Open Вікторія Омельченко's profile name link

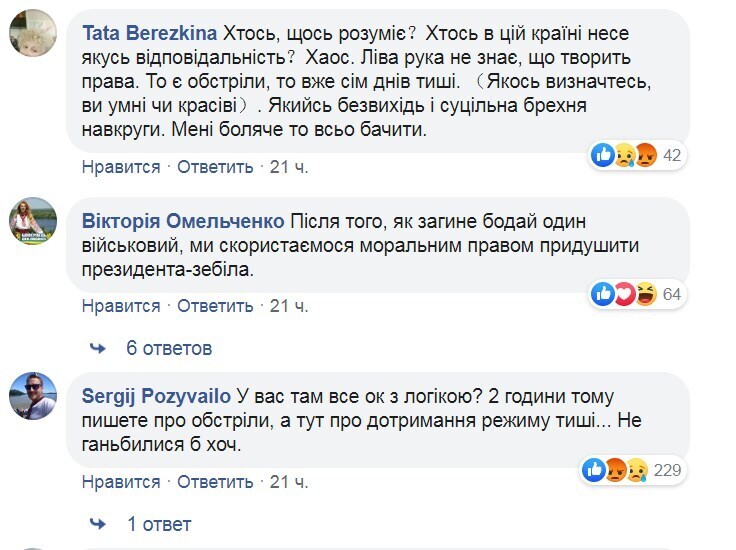(185, 219)
